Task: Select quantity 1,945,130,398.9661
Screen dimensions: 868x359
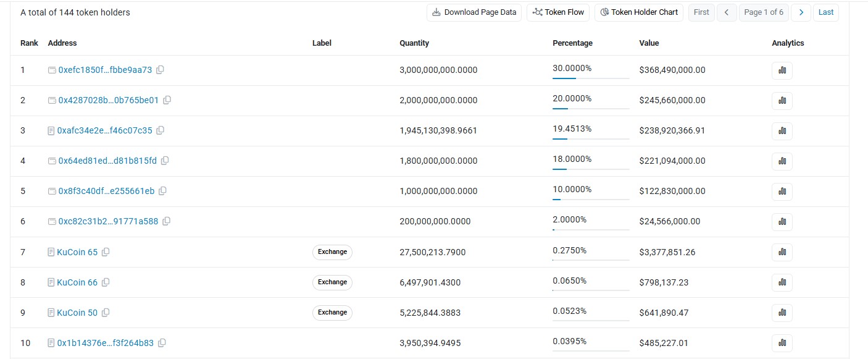Action: (x=438, y=130)
